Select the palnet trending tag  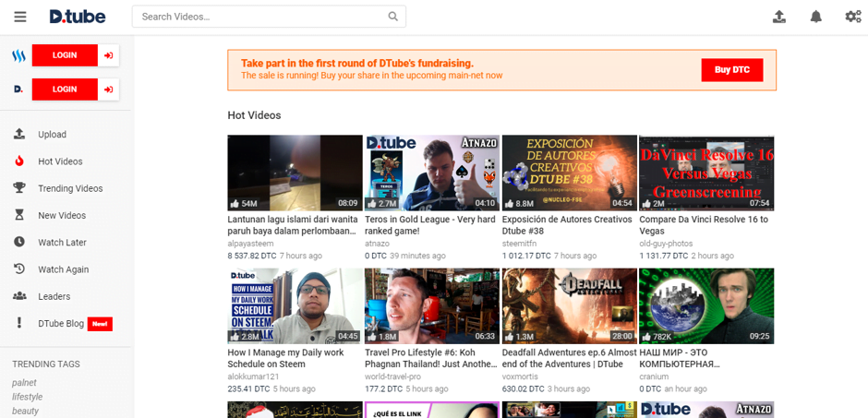[x=25, y=383]
